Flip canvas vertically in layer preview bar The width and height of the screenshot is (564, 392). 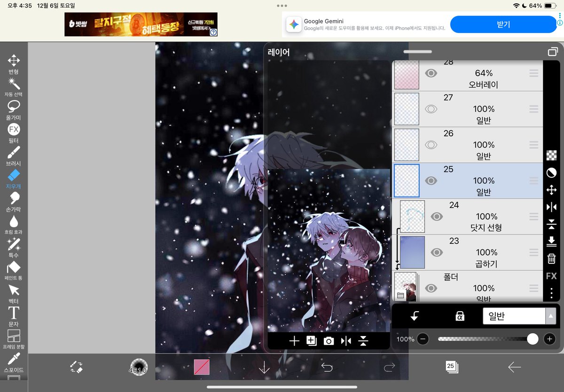click(x=363, y=341)
